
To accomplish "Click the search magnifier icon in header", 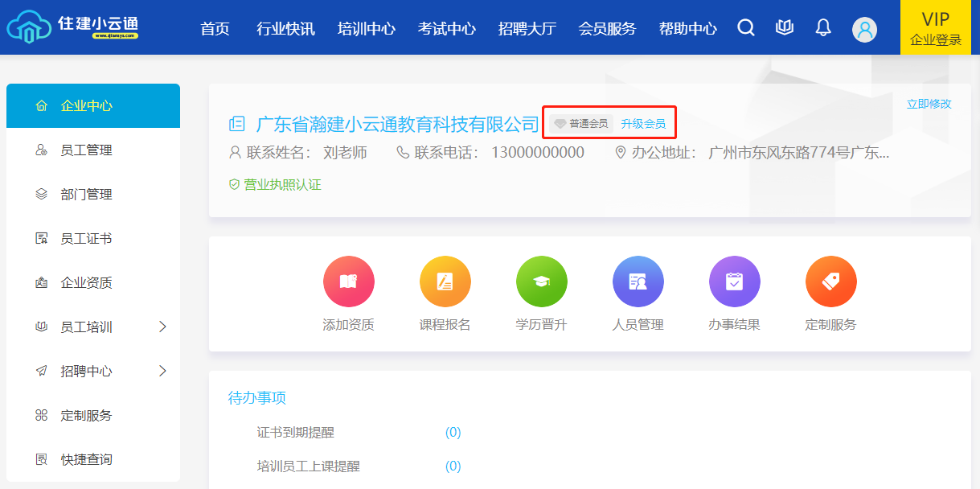I will 746,28.
